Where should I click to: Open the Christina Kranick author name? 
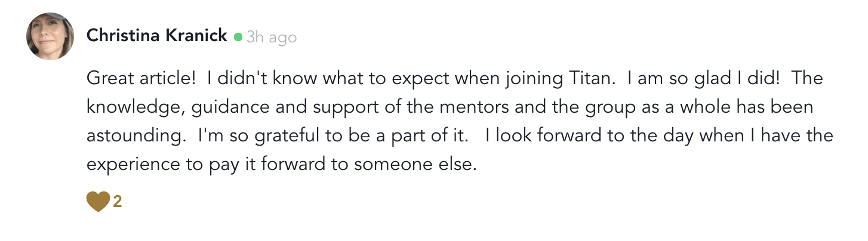pos(156,36)
